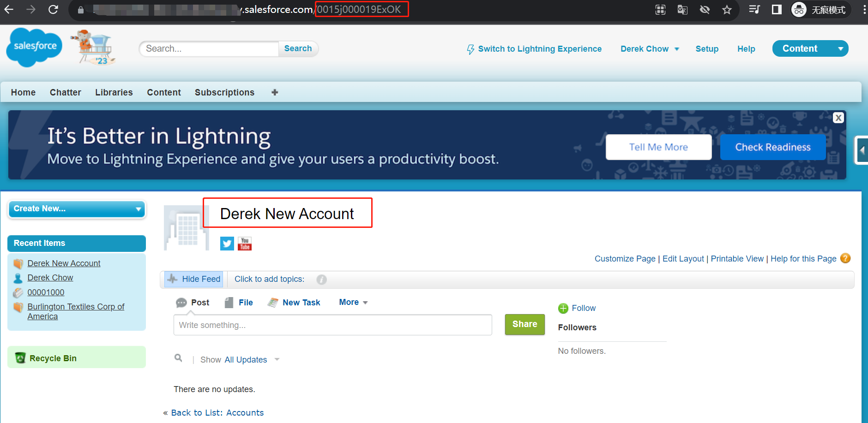Image resolution: width=868 pixels, height=423 pixels.
Task: Open the Content tab
Action: 164,92
